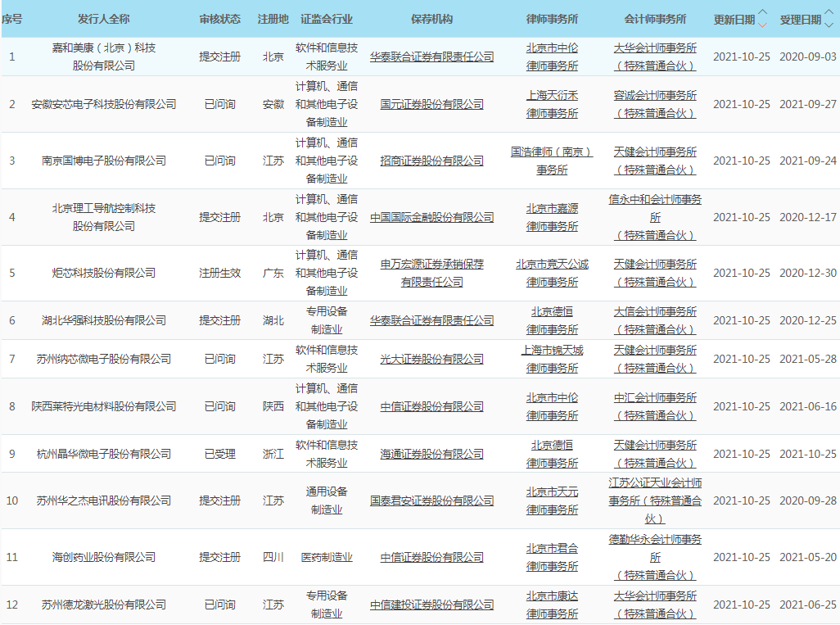Sort 更新日期 descending with red down arrow
This screenshot has width=840, height=625.
point(762,24)
